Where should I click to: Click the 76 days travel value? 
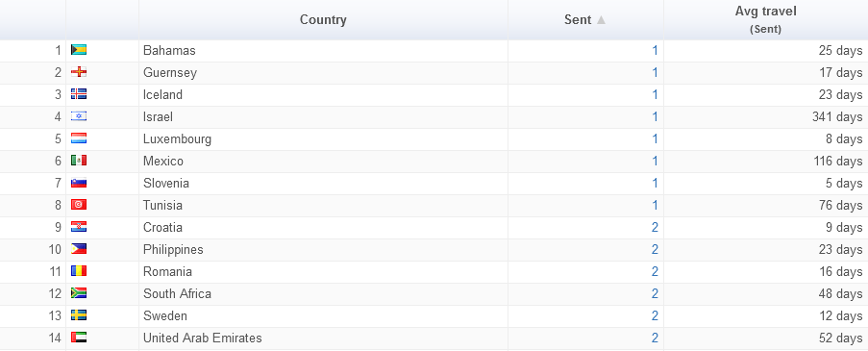(x=841, y=206)
